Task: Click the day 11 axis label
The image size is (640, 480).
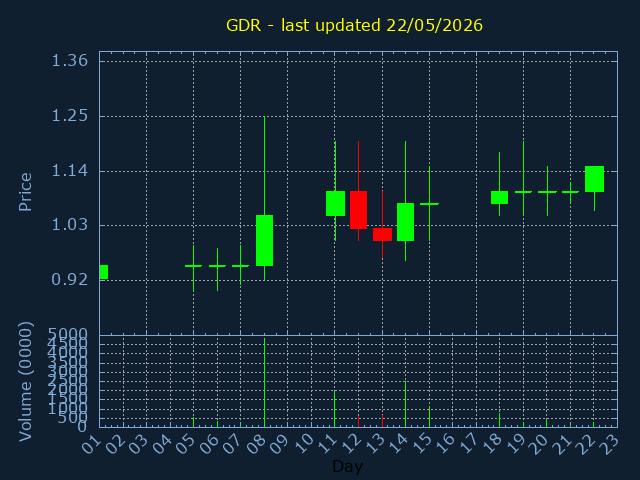Action: click(x=327, y=444)
